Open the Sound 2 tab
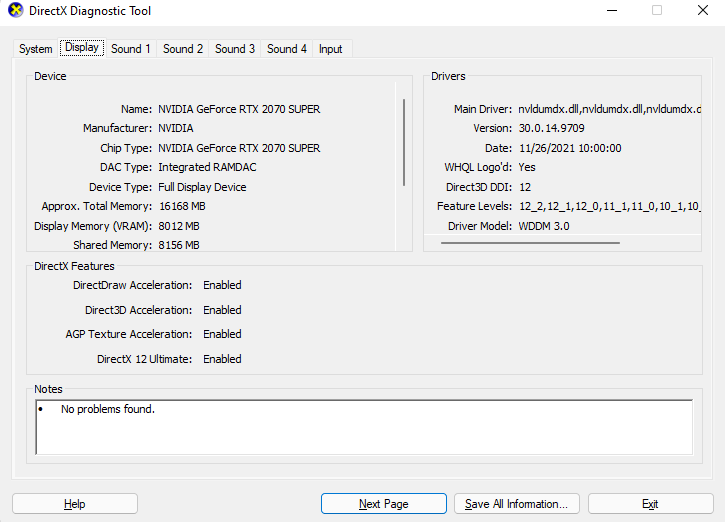The width and height of the screenshot is (725, 522). 183,49
